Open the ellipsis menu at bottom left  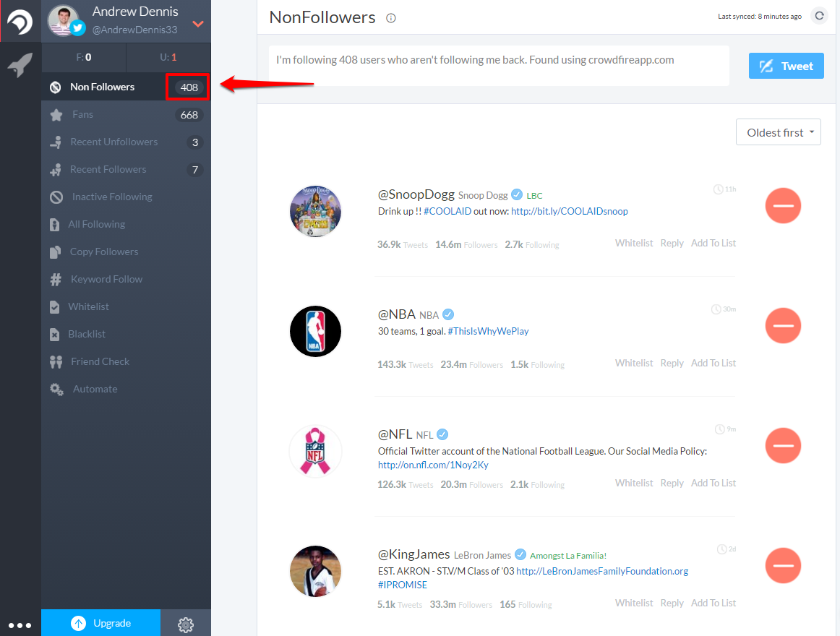click(20, 624)
